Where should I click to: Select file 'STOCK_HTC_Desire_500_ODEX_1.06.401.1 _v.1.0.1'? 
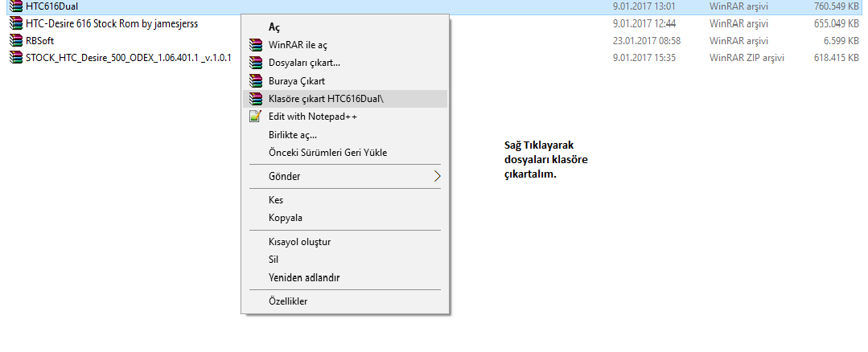129,58
